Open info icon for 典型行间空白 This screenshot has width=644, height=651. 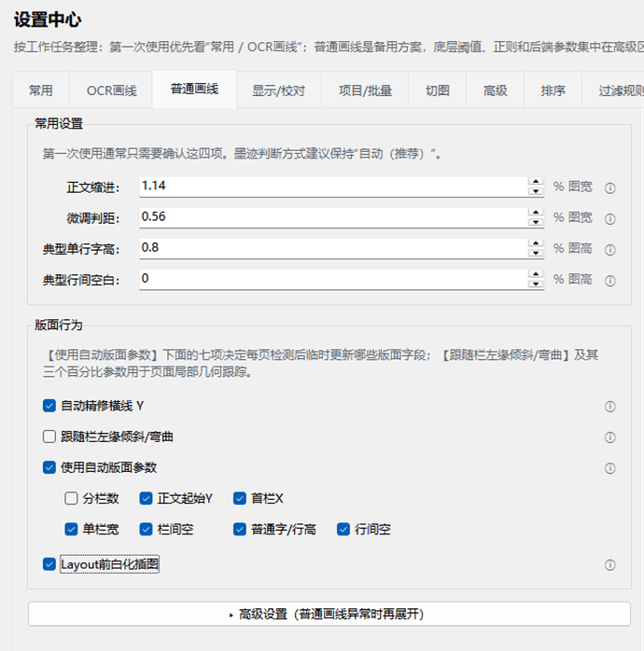coord(609,281)
